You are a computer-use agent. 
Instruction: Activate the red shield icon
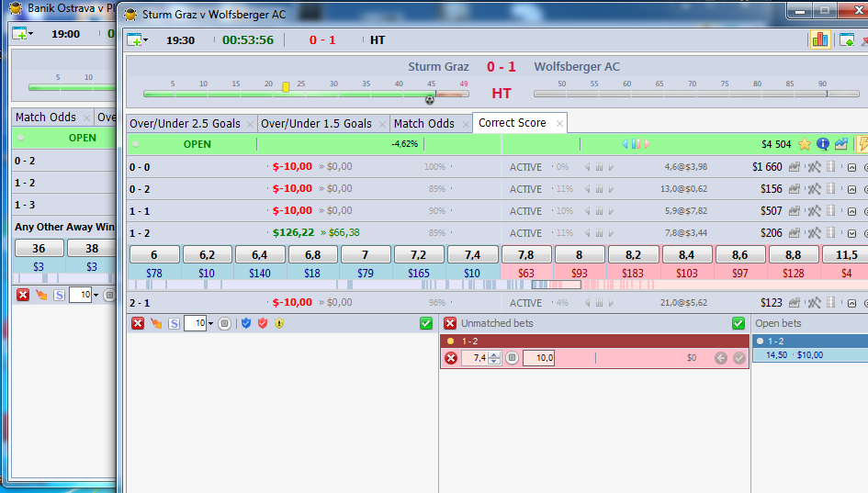[x=263, y=323]
